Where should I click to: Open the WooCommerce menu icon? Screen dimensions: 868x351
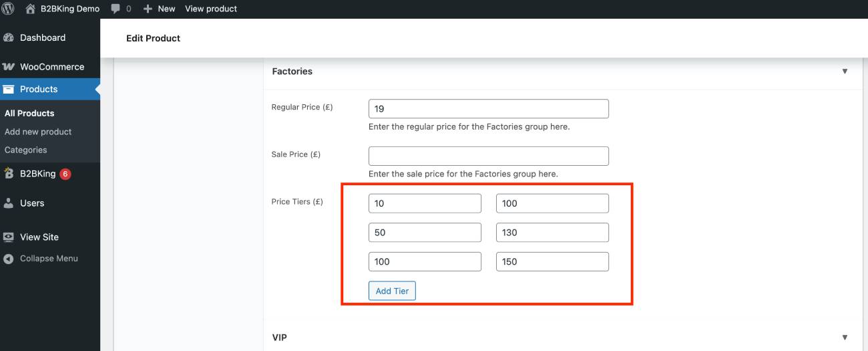click(9, 67)
